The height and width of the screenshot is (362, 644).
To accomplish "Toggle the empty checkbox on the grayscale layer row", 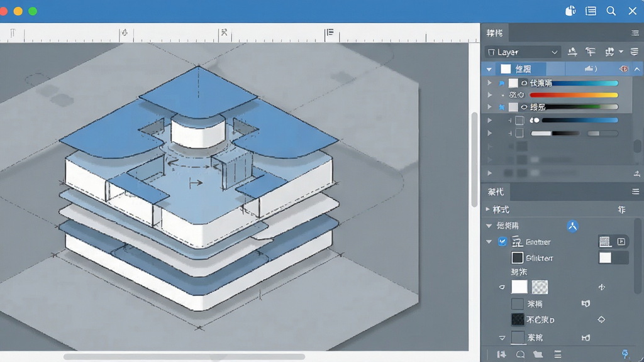I will (x=519, y=133).
